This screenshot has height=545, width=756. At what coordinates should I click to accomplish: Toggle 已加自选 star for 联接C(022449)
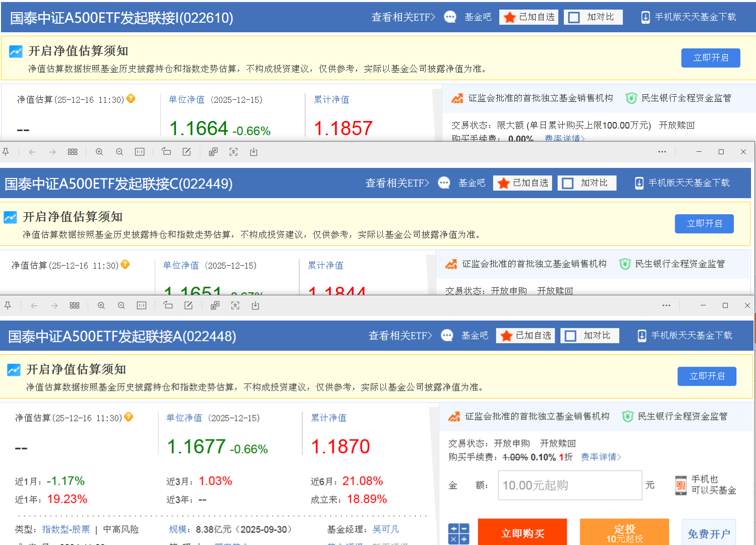coord(522,183)
